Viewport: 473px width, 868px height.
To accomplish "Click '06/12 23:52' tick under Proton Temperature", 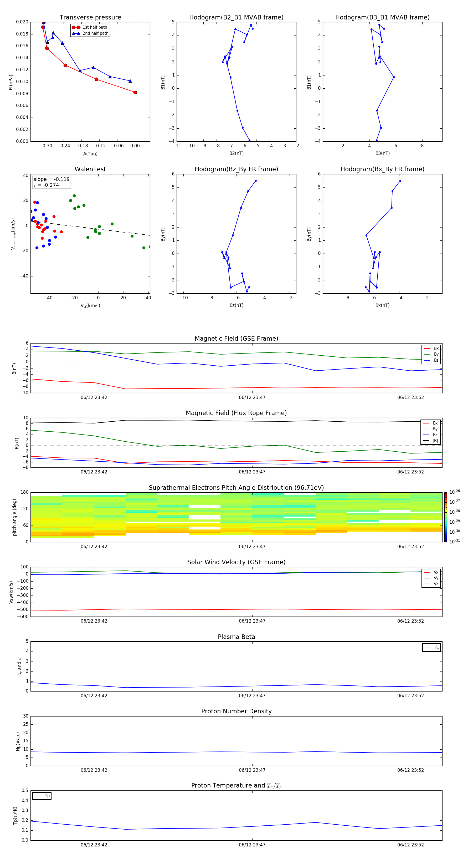I will (410, 845).
